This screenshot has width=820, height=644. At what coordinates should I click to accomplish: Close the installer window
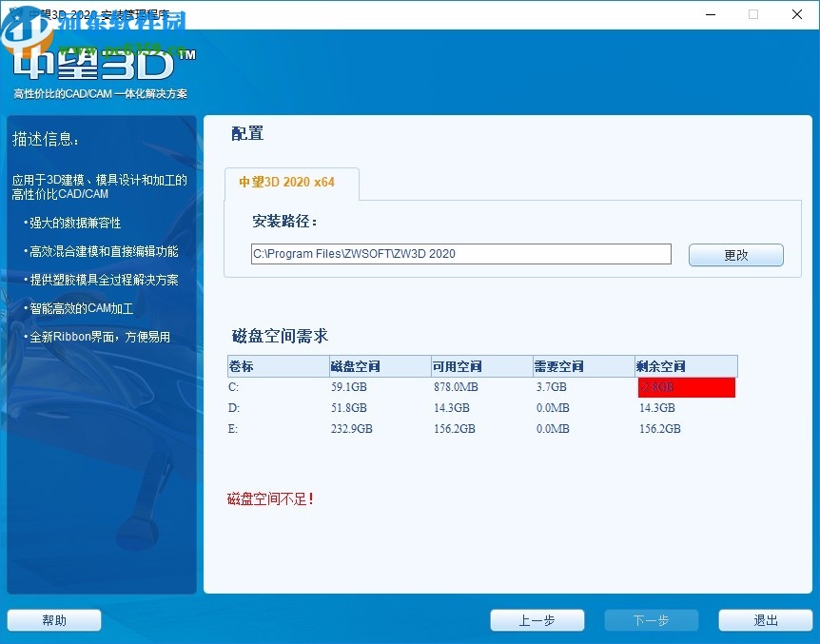pyautogui.click(x=796, y=14)
